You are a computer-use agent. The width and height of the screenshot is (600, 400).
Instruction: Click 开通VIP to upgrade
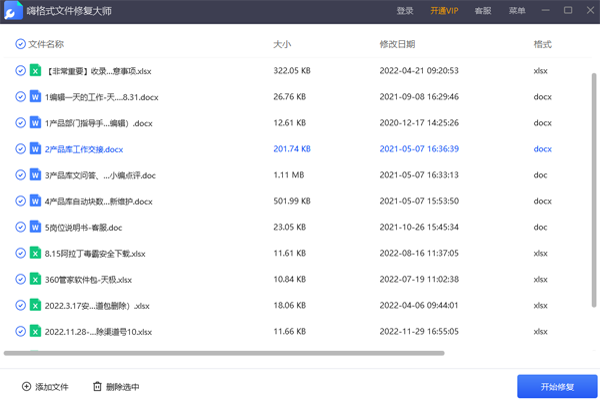pos(444,11)
